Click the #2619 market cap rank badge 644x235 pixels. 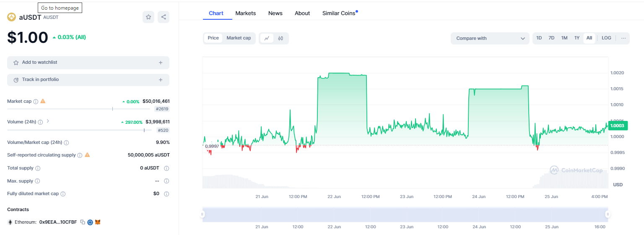point(162,109)
